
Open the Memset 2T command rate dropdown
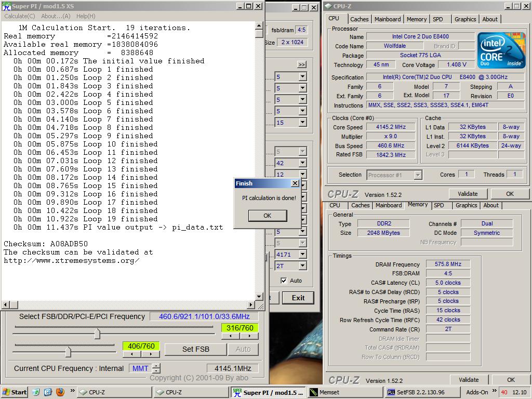pos(303,266)
